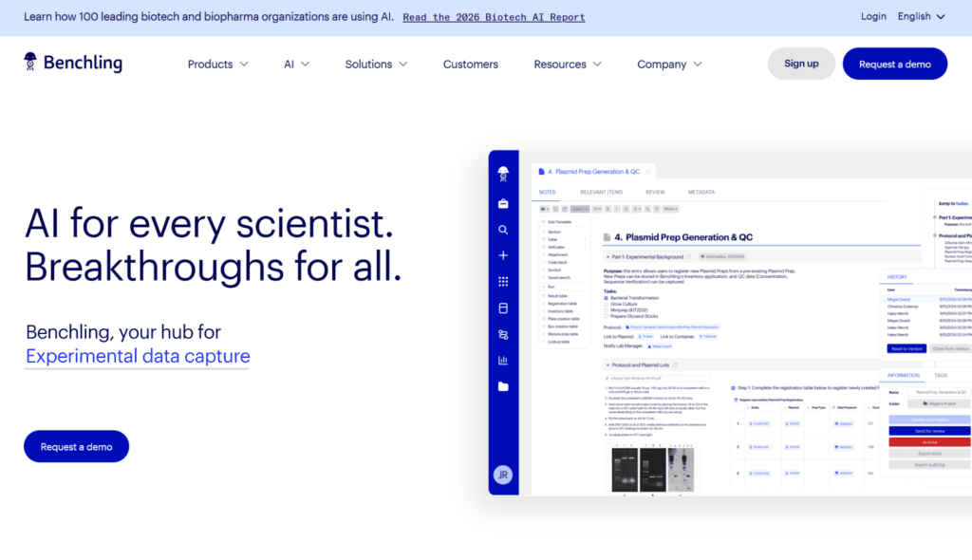This screenshot has width=972, height=560.
Task: Open the English language selector
Action: 921,16
